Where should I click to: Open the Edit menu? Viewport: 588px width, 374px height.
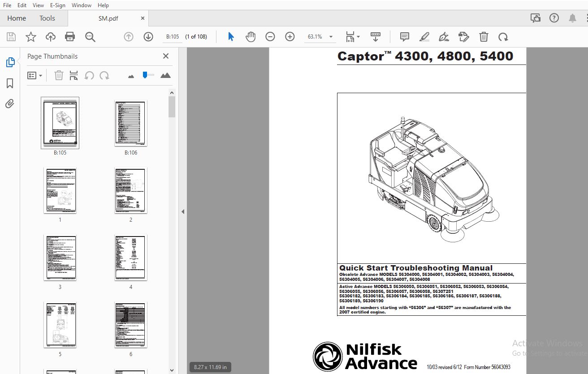[x=22, y=5]
